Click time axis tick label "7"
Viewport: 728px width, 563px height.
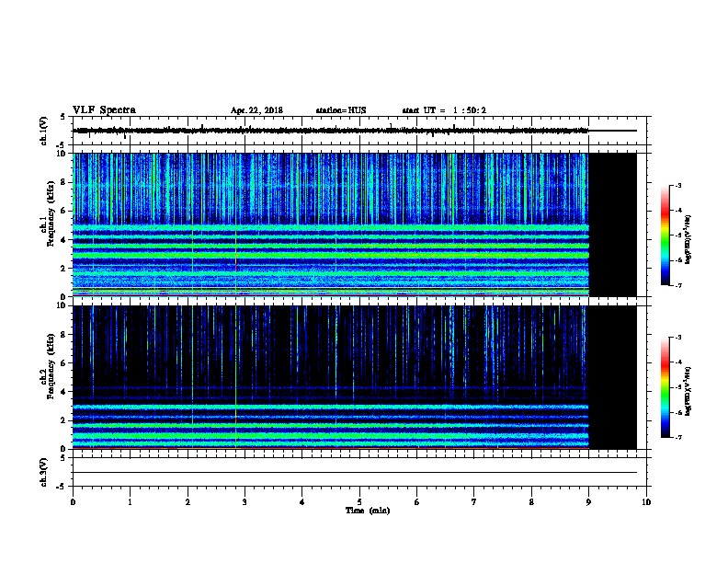(474, 502)
